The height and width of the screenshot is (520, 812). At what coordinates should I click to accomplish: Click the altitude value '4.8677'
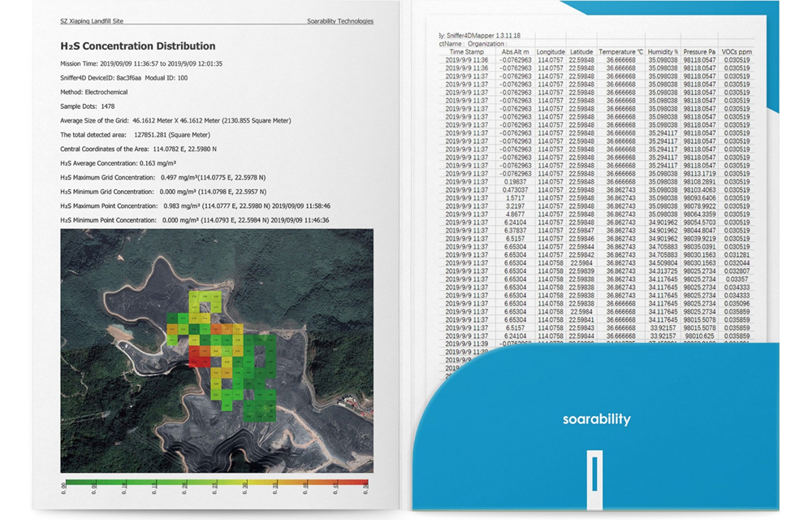[x=516, y=214]
